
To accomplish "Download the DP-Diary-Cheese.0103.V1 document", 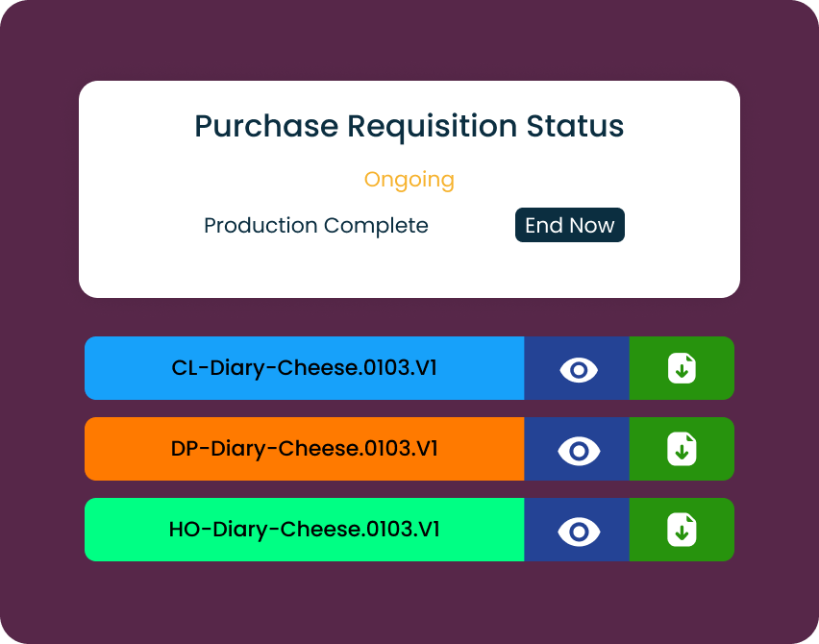I will click(682, 450).
